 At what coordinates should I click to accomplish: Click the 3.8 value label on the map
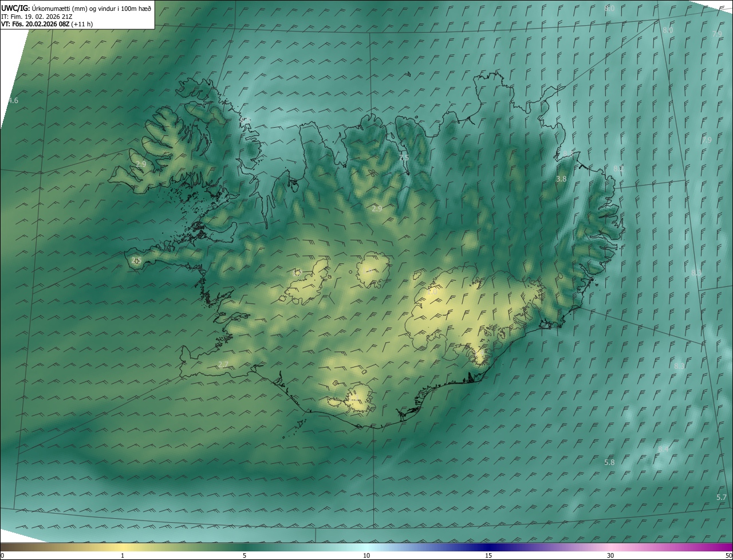point(561,179)
